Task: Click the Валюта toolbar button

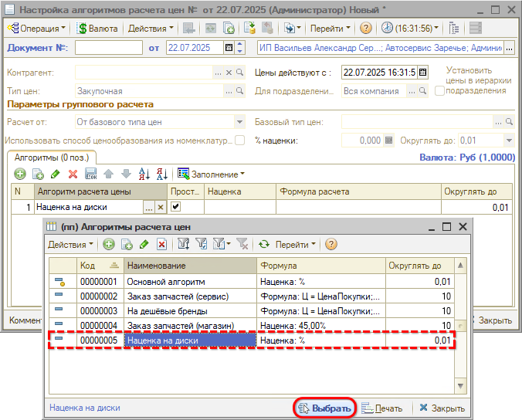Action: tap(96, 29)
